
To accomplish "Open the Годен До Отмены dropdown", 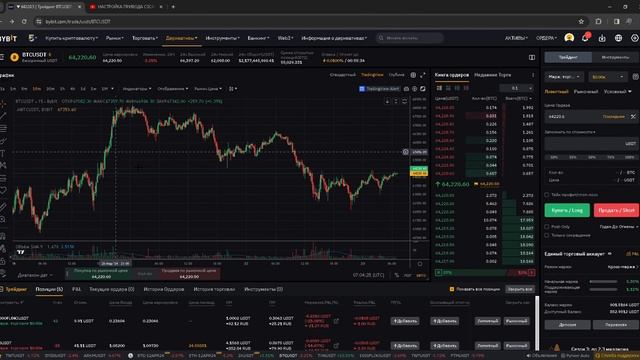I will click(x=619, y=227).
